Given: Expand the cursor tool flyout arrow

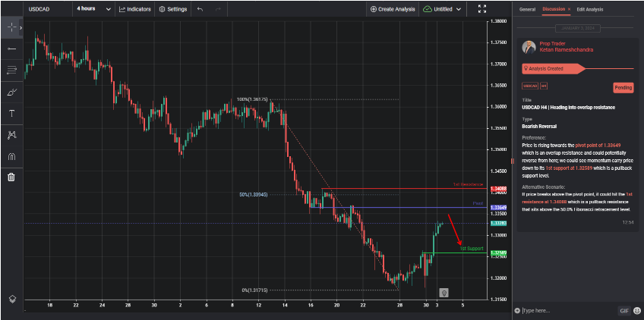Looking at the screenshot, I should click(x=21, y=27).
